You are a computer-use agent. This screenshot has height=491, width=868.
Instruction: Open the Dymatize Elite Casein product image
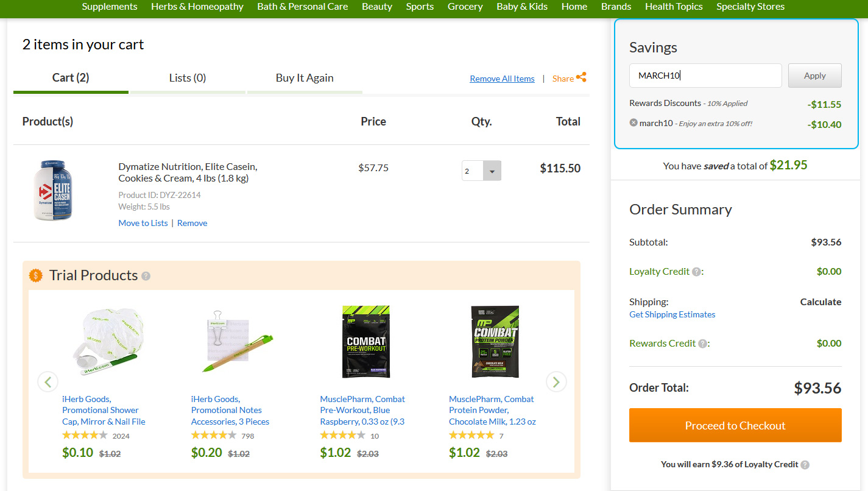[52, 190]
